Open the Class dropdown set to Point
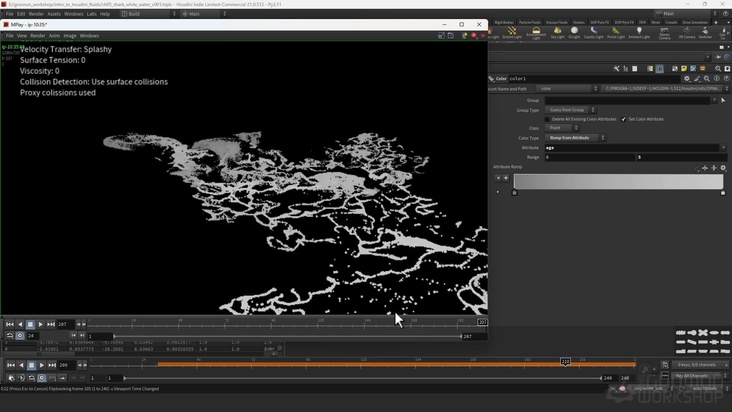Screen dimensions: 732x412 click(x=560, y=128)
